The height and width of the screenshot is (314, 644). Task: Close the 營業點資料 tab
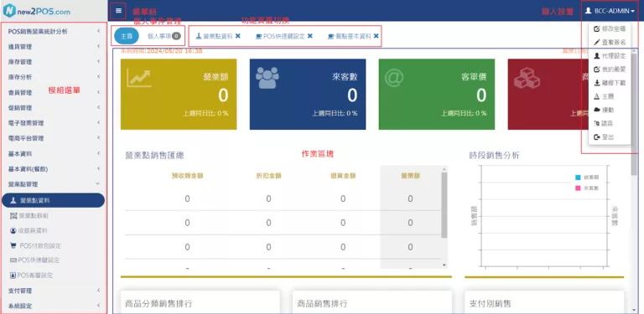click(238, 36)
